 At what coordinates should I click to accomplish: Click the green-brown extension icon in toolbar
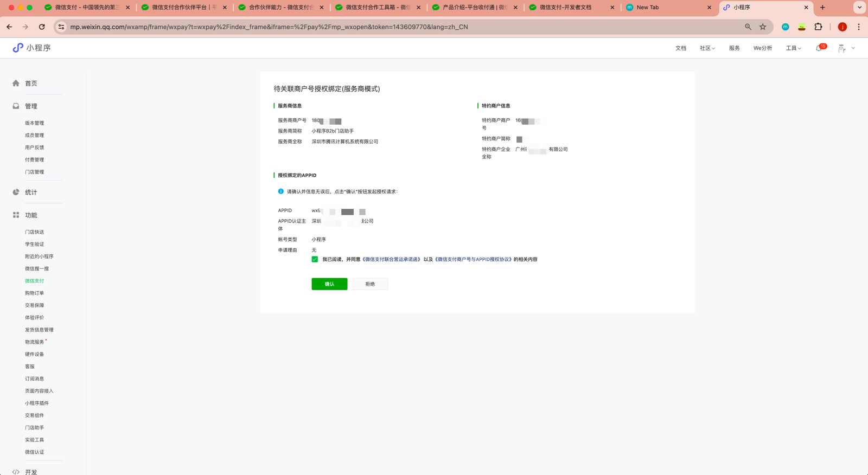pos(802,27)
